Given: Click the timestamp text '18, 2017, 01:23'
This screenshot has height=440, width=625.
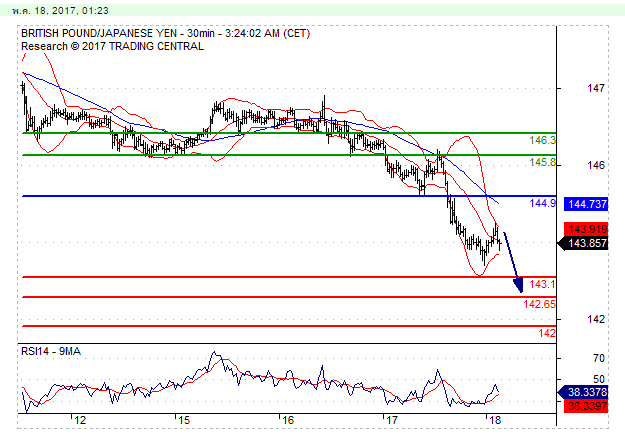Looking at the screenshot, I should 71,10.
